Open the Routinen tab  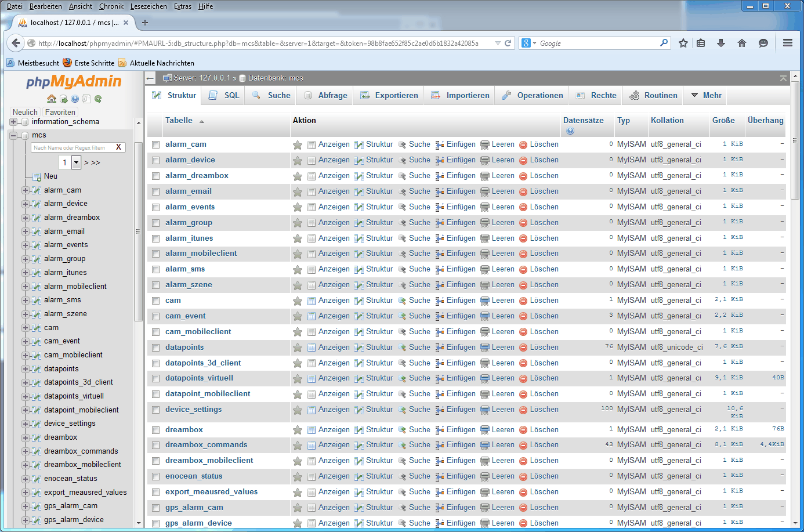pos(654,96)
